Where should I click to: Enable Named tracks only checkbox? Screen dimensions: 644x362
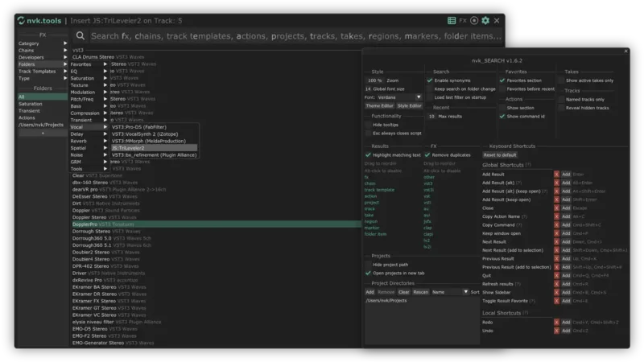[561, 99]
